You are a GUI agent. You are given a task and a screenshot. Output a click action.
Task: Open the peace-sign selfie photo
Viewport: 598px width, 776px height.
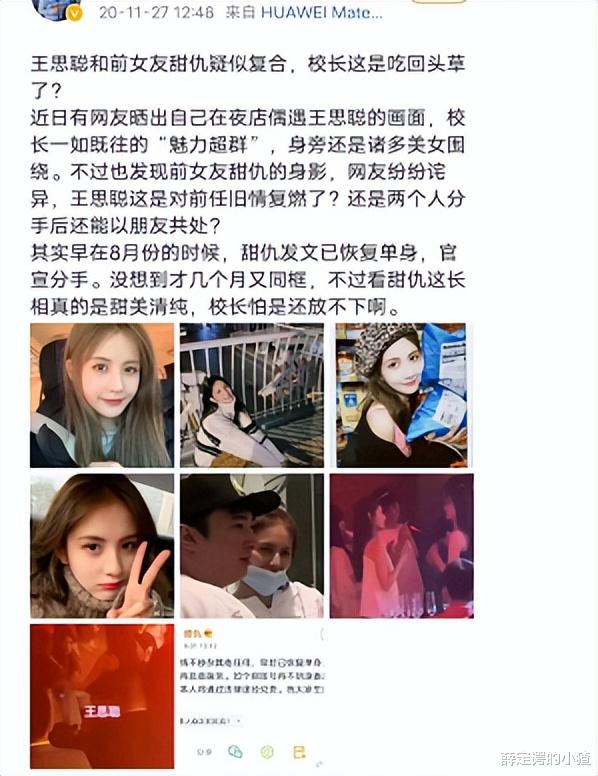[102, 546]
